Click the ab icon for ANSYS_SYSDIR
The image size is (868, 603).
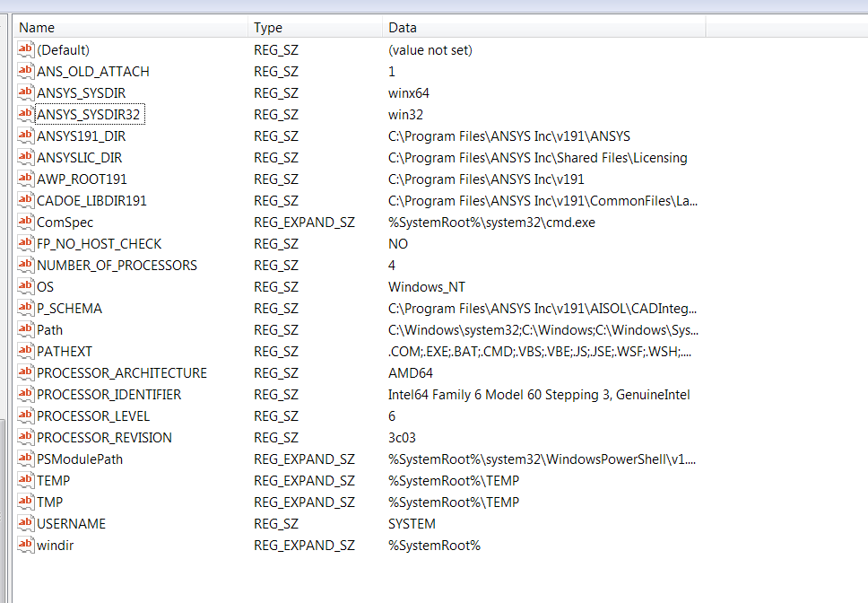25,93
